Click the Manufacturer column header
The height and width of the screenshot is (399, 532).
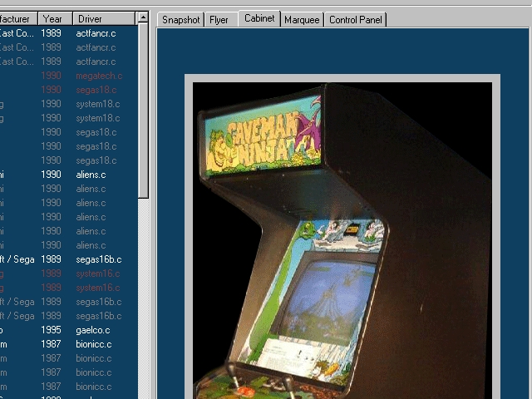coord(18,18)
